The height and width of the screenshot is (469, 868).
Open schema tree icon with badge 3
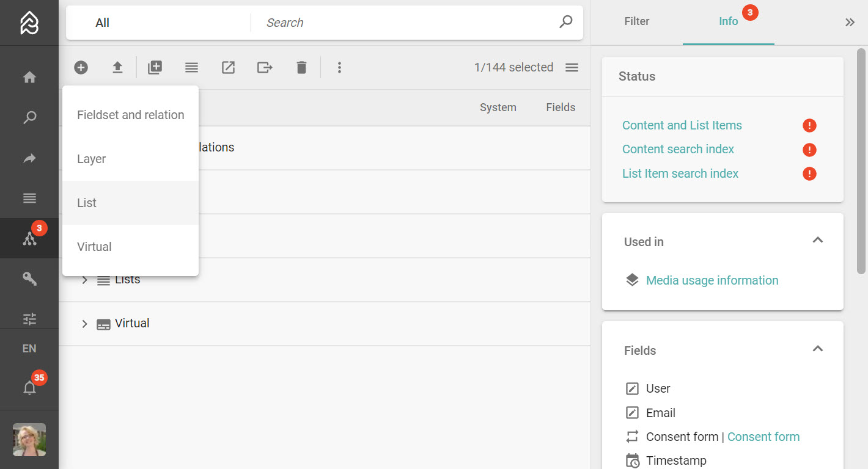[29, 238]
